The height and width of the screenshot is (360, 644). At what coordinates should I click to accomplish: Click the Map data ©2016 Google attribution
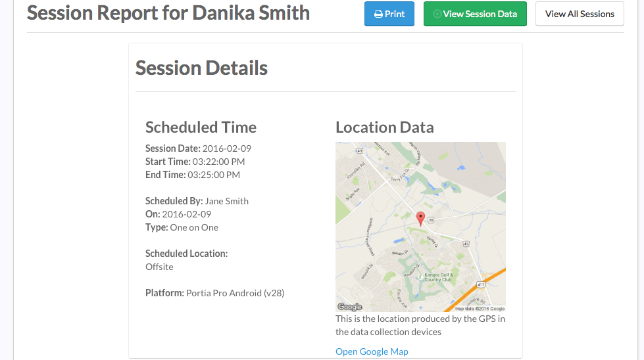480,309
